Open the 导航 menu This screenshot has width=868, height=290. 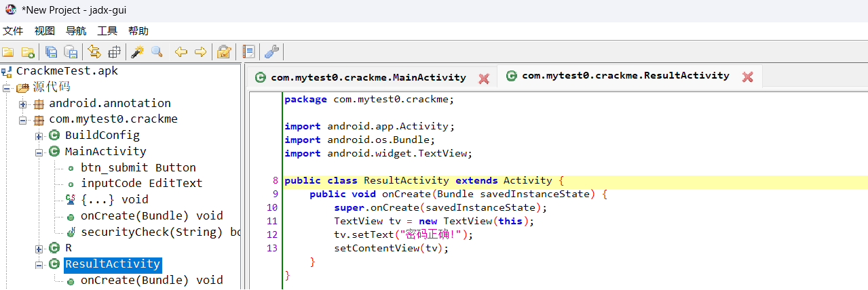tap(76, 30)
